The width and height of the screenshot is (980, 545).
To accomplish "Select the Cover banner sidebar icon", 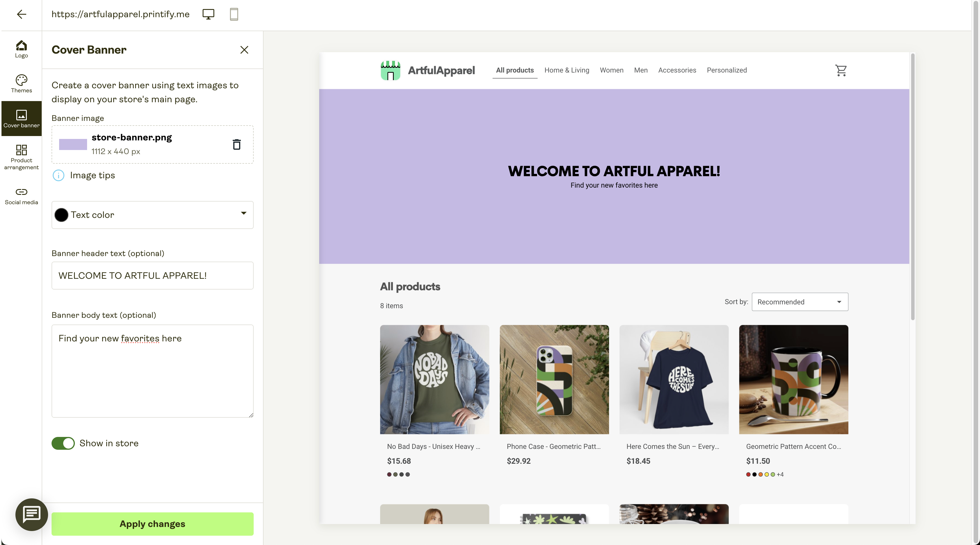I will click(x=21, y=118).
